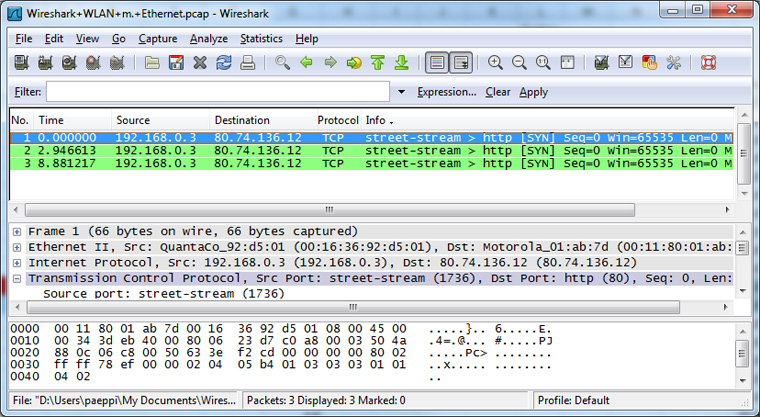Select packet 3 at time 8.881217
760x417 pixels.
[371, 163]
